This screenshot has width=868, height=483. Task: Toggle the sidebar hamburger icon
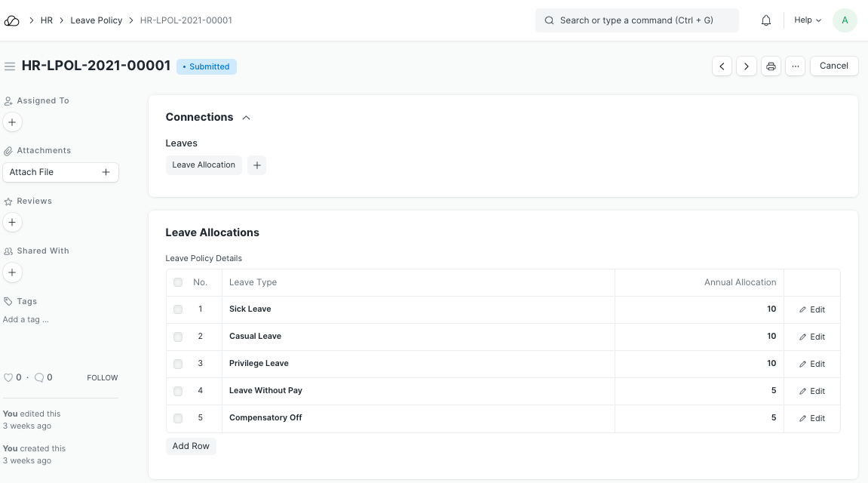[x=10, y=66]
